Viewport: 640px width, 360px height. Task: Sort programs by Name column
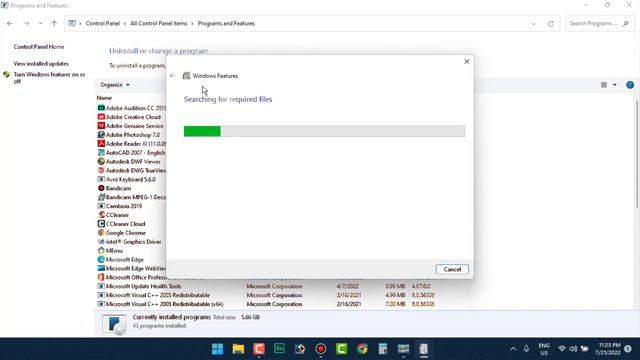104,98
